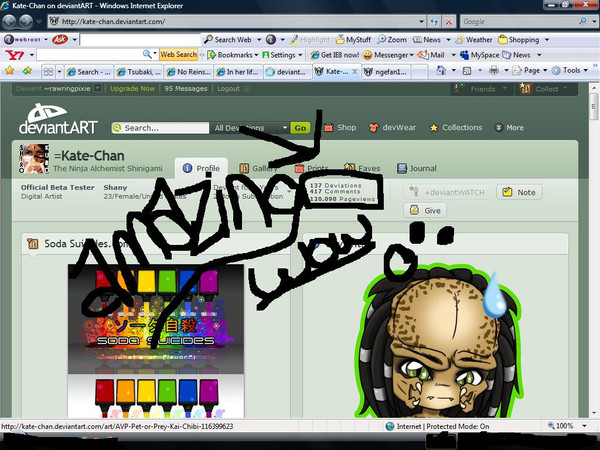Open Messenger in the Yahoo toolbar

[x=386, y=55]
